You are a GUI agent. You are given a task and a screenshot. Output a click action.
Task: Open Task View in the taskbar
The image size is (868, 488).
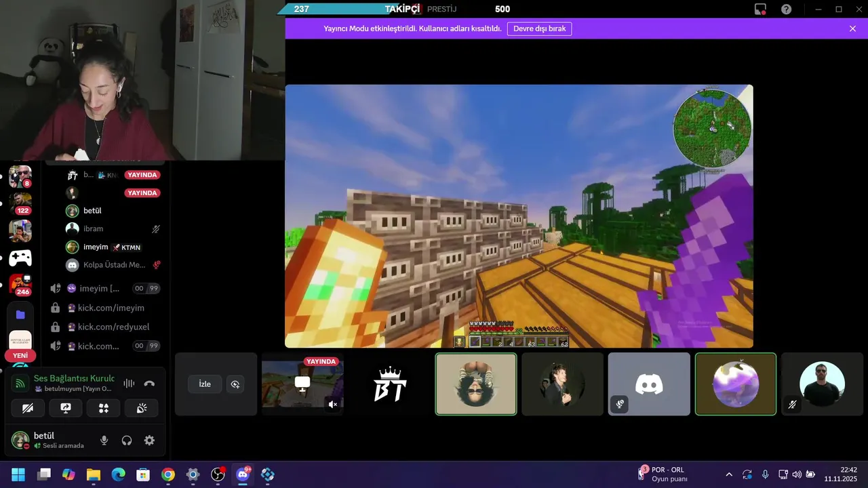[44, 474]
